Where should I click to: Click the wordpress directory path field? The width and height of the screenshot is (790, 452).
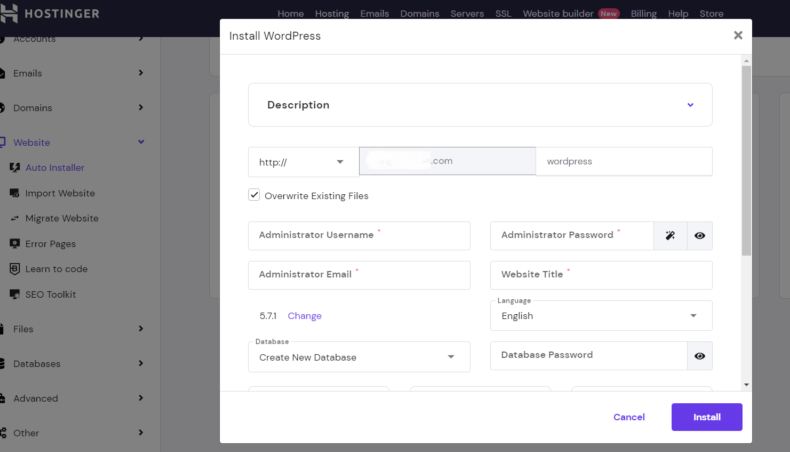[x=624, y=161]
